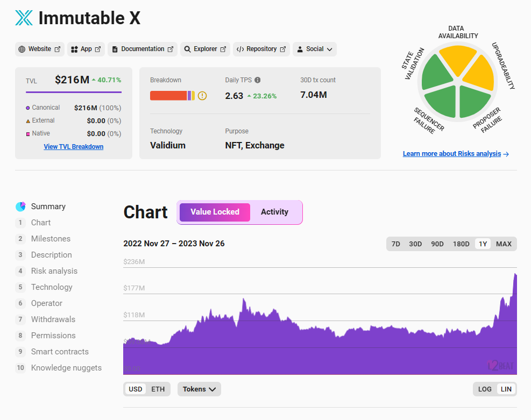The width and height of the screenshot is (531, 420).
Task: Click the code brackets icon beside Repository
Action: [240, 49]
